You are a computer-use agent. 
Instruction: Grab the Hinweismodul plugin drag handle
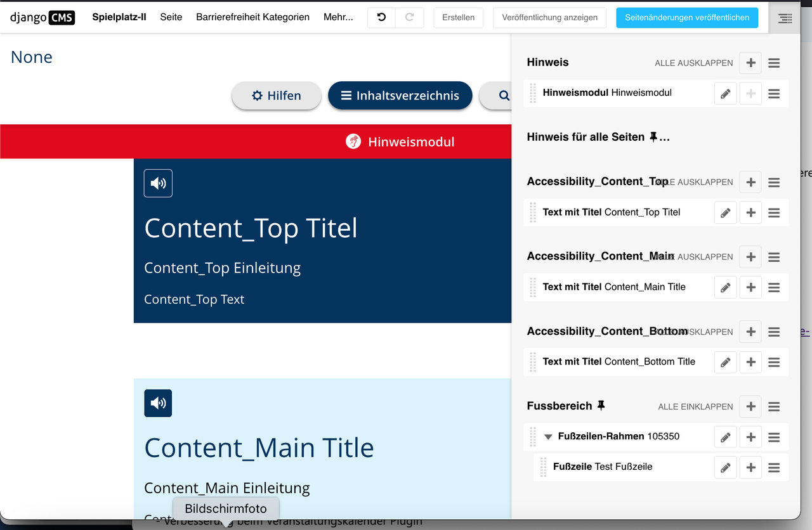533,93
